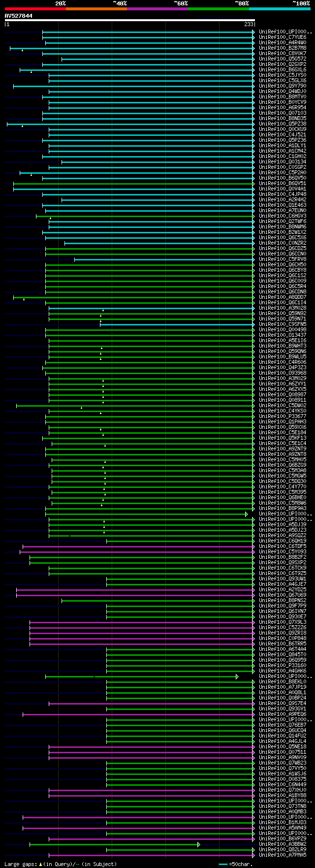The image size is (315, 868).
Task: Select hit label UniRef100_C5P2A0
Action: (283, 173)
